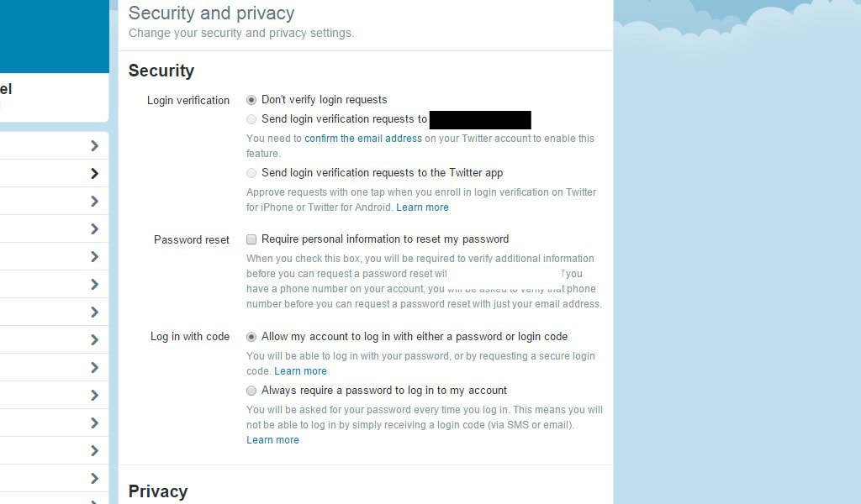Select "Allow my account to log in with either a password or login code"
The width and height of the screenshot is (861, 504).
[251, 337]
